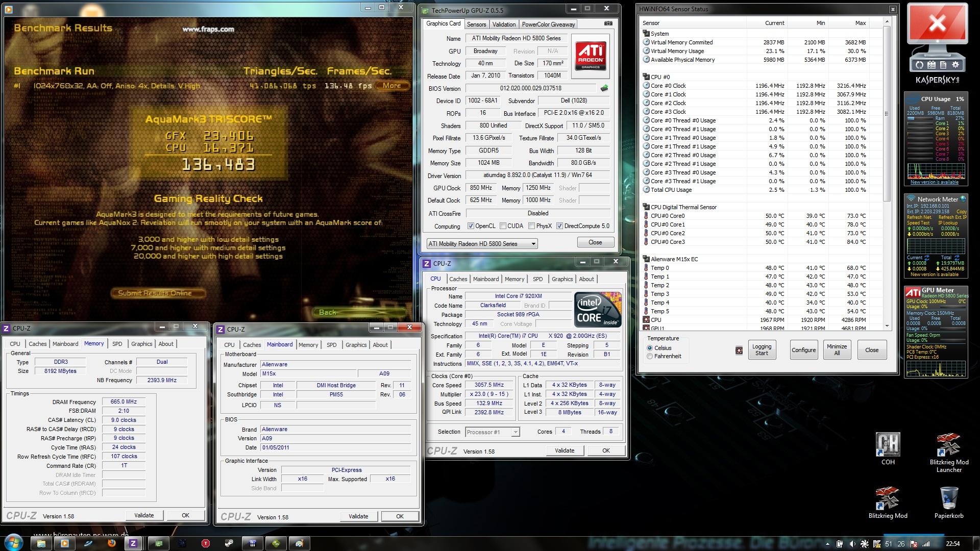The width and height of the screenshot is (980, 551).
Task: Click the Copy link in Network Meter
Action: pyautogui.click(x=962, y=212)
